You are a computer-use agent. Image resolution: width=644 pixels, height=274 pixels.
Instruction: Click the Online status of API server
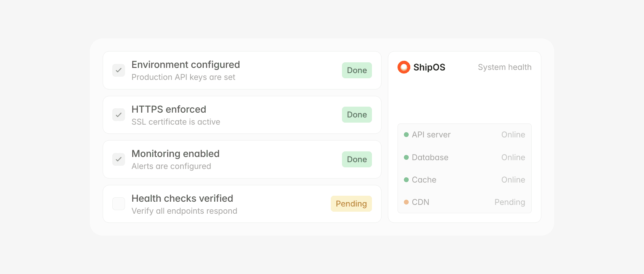513,135
